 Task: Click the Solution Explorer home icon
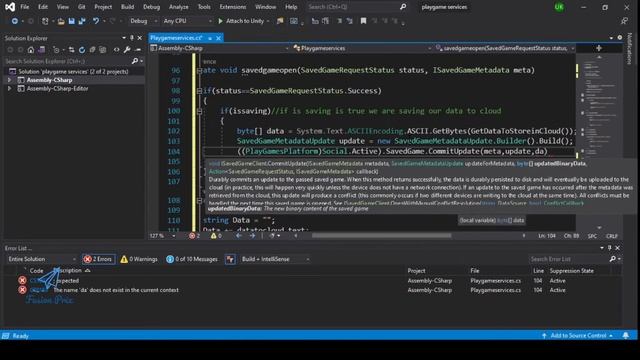31,50
